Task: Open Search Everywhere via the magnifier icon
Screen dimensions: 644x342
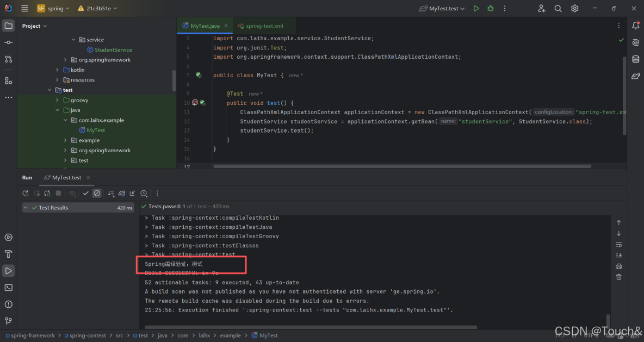Action: point(558,8)
